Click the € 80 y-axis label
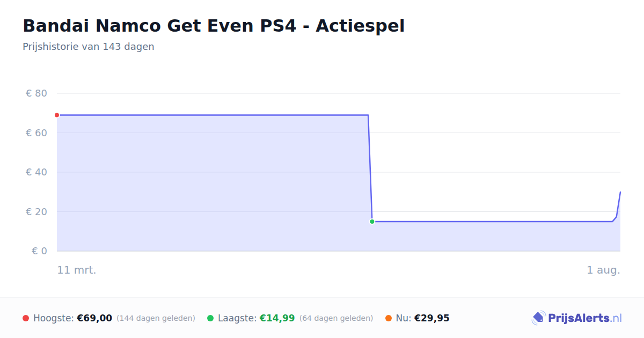Screen dimensions: 644x338 point(36,93)
